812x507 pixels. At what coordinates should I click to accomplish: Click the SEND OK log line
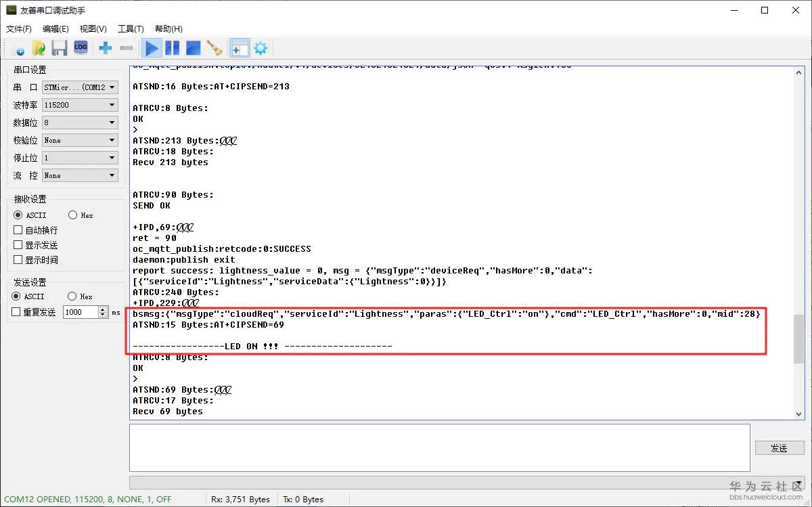pos(152,206)
